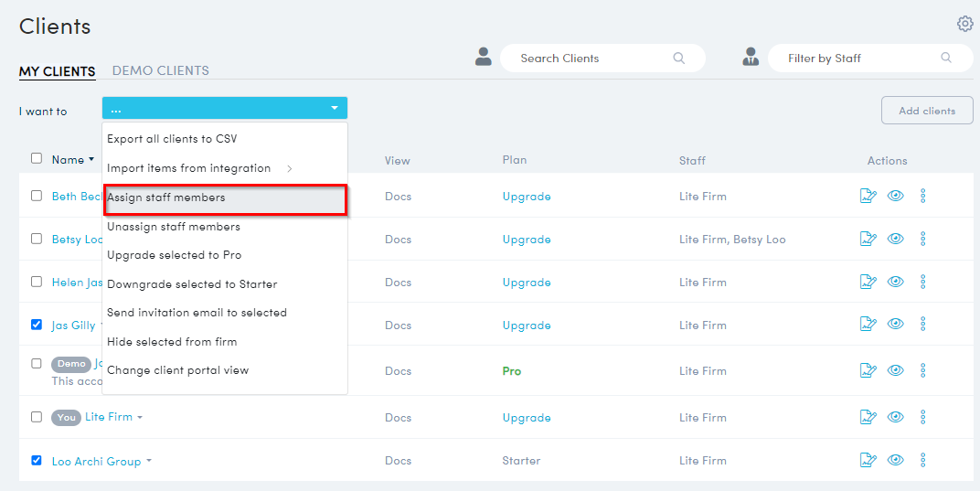Uncheck the Loo Archi Group checkbox

point(37,460)
